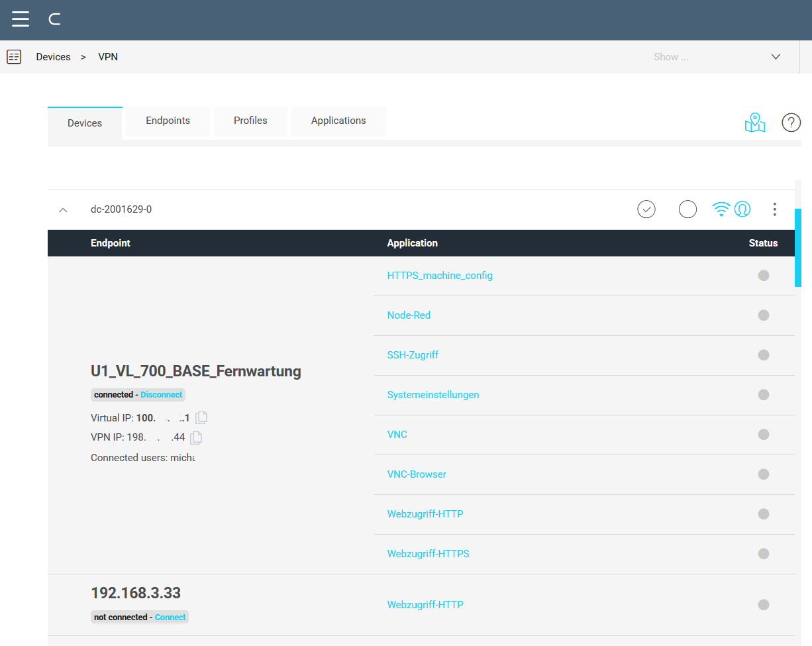
Task: Click the list icon beside Devices breadcrumb
Action: tap(14, 57)
